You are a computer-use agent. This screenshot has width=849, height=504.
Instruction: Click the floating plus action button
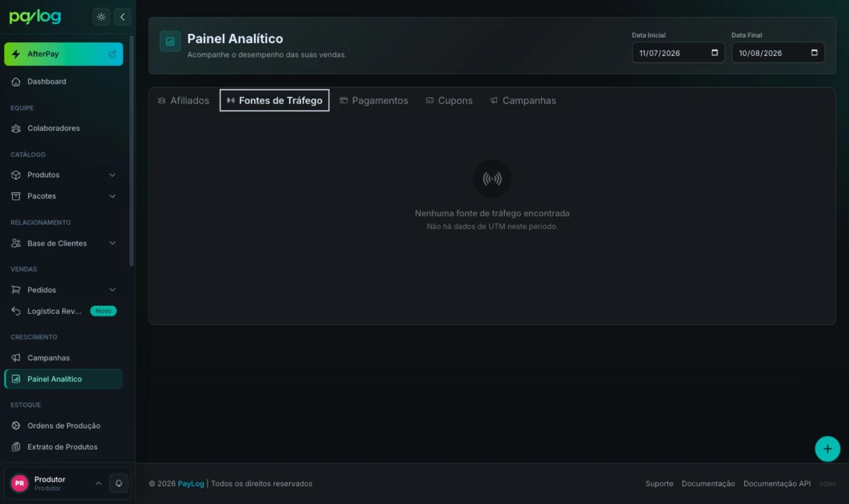(827, 449)
